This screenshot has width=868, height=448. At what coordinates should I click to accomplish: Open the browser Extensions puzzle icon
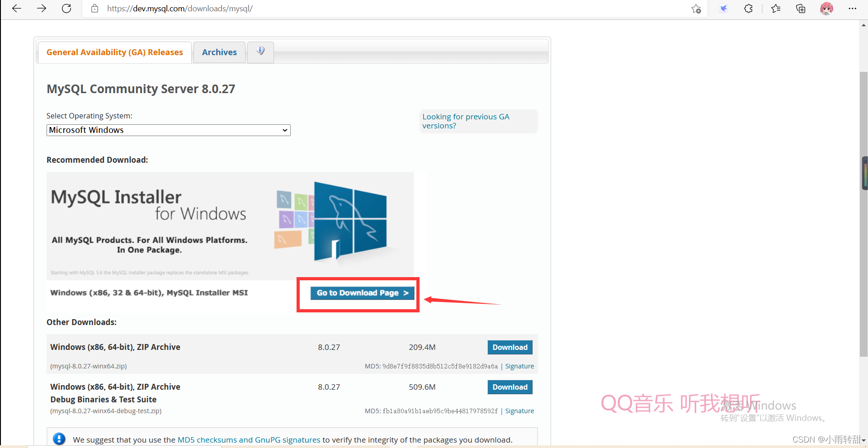[748, 9]
